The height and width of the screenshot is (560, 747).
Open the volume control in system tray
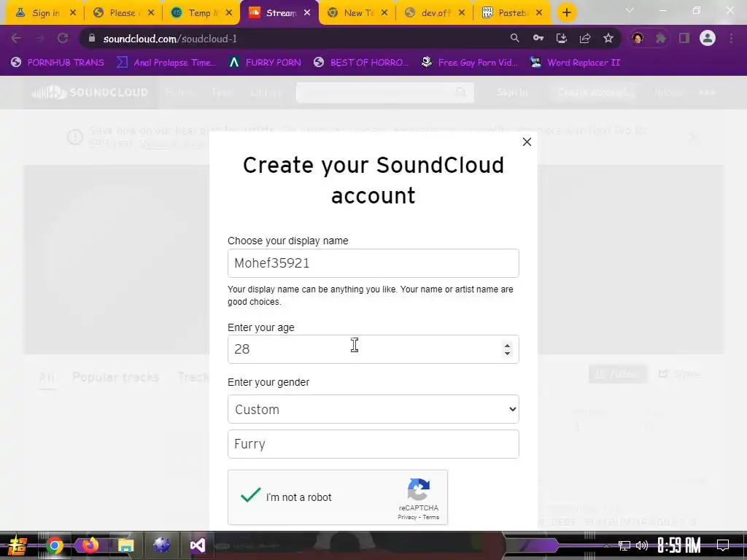642,545
